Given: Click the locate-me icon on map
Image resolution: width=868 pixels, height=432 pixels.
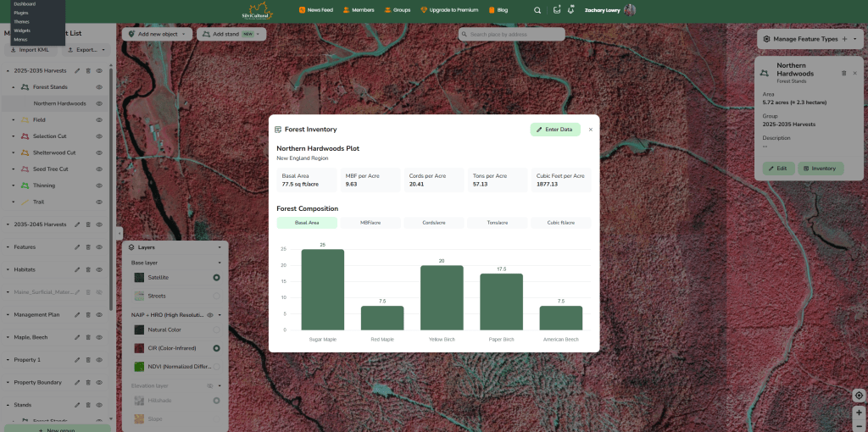Looking at the screenshot, I should tap(859, 396).
